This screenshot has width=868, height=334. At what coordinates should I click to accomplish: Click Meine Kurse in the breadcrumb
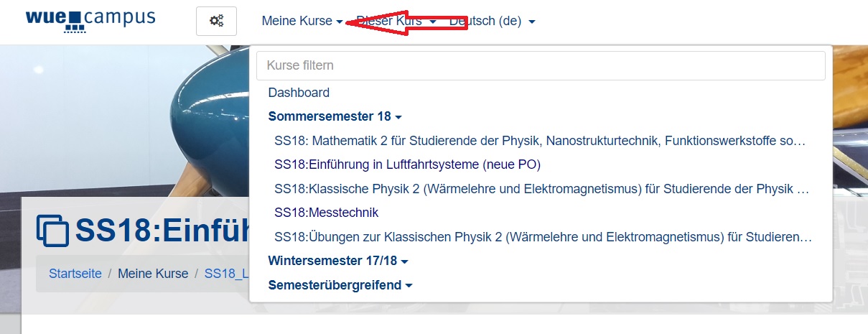(153, 274)
